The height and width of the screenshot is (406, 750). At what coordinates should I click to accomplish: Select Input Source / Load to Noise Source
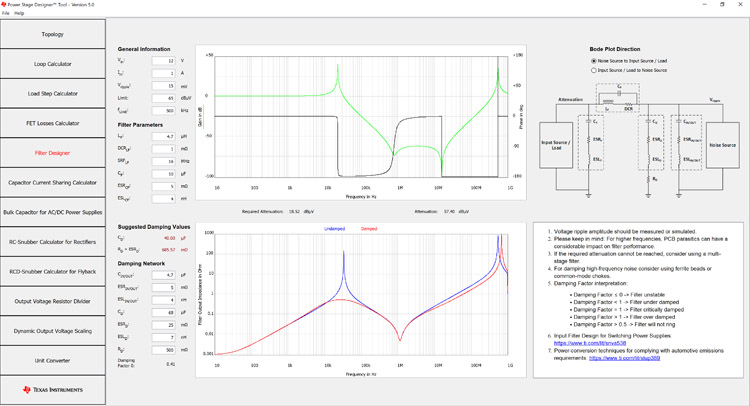click(629, 70)
